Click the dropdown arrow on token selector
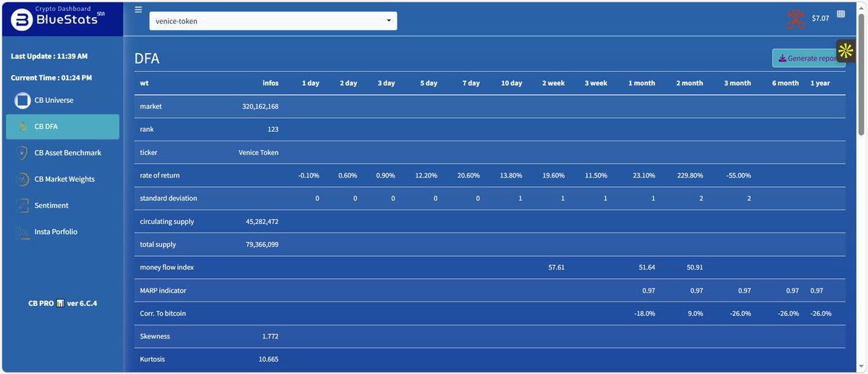Screen dimensions: 868x374 [389, 21]
